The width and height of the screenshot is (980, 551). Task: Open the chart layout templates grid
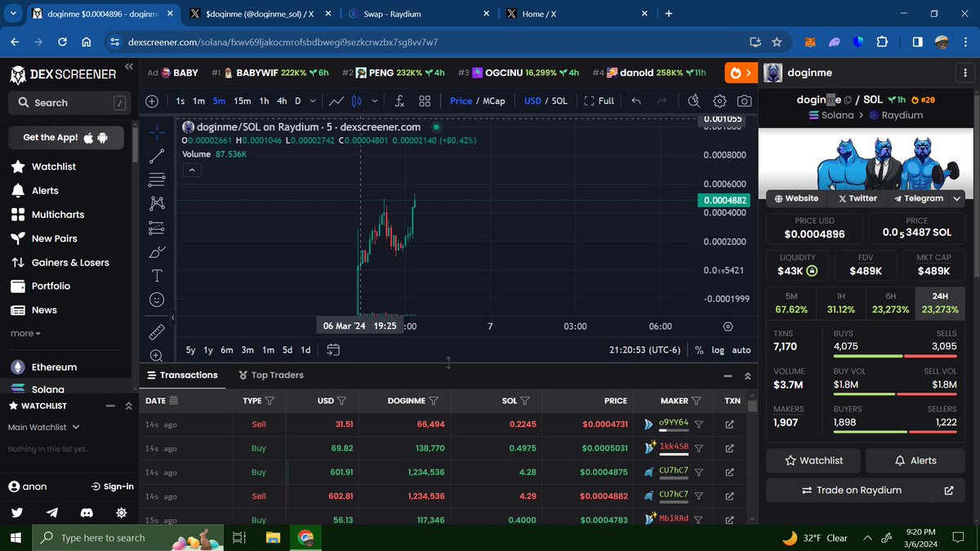pos(425,101)
